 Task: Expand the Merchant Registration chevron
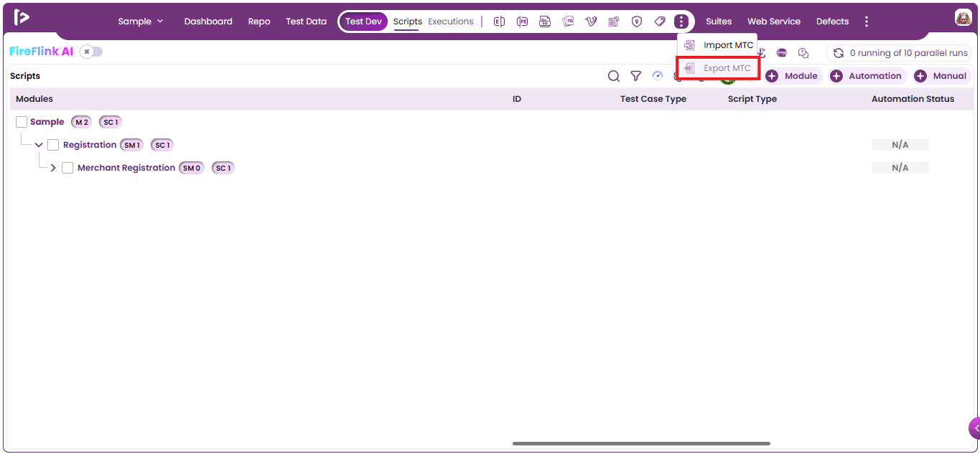point(53,168)
